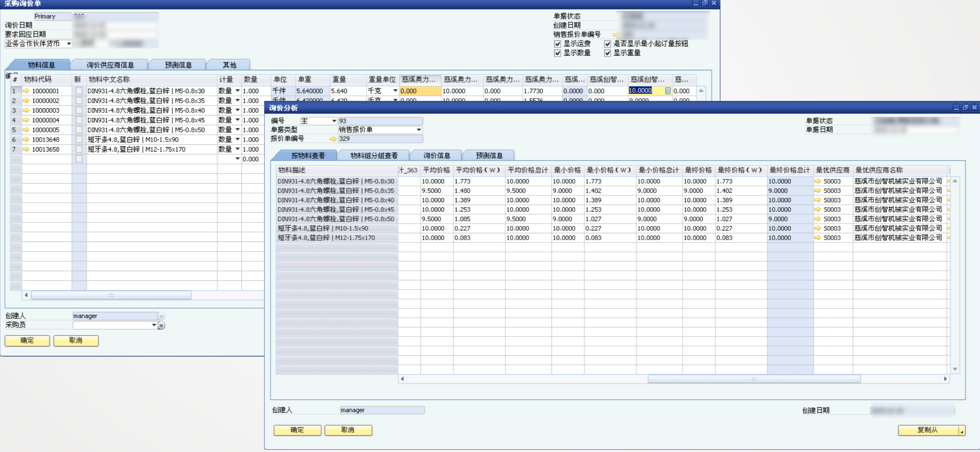This screenshot has width=980, height=452.
Task: Click 最优供应商名称 column header
Action: 899,170
